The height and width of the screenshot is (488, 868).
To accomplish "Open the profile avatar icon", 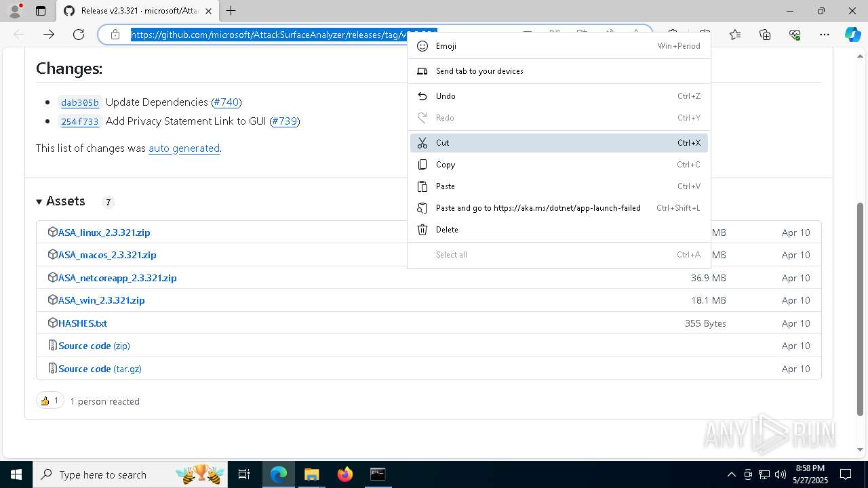I will pyautogui.click(x=15, y=11).
